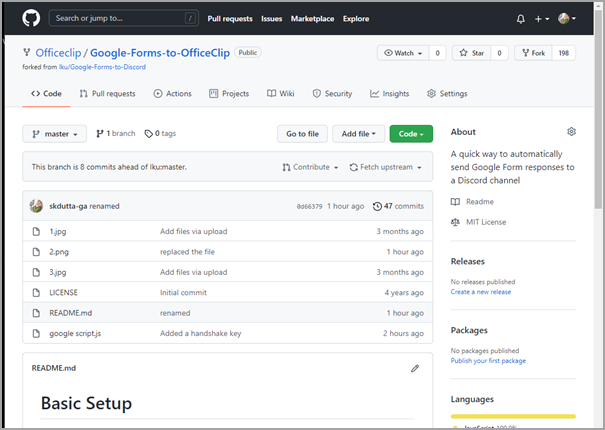
Task: Open Issues in top navigation
Action: click(271, 19)
